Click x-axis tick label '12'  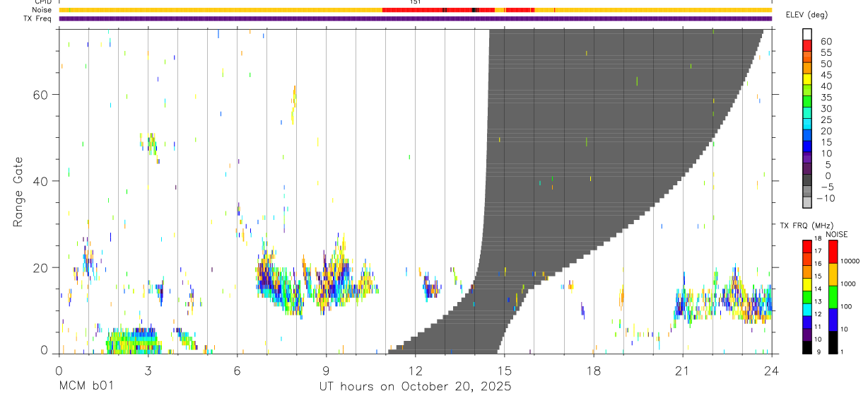click(x=415, y=370)
